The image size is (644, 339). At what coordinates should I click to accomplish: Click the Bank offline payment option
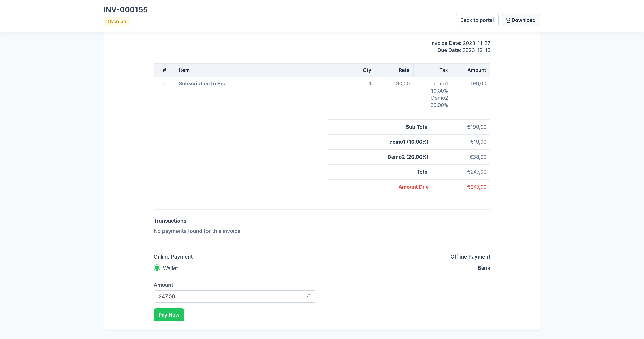click(x=484, y=267)
